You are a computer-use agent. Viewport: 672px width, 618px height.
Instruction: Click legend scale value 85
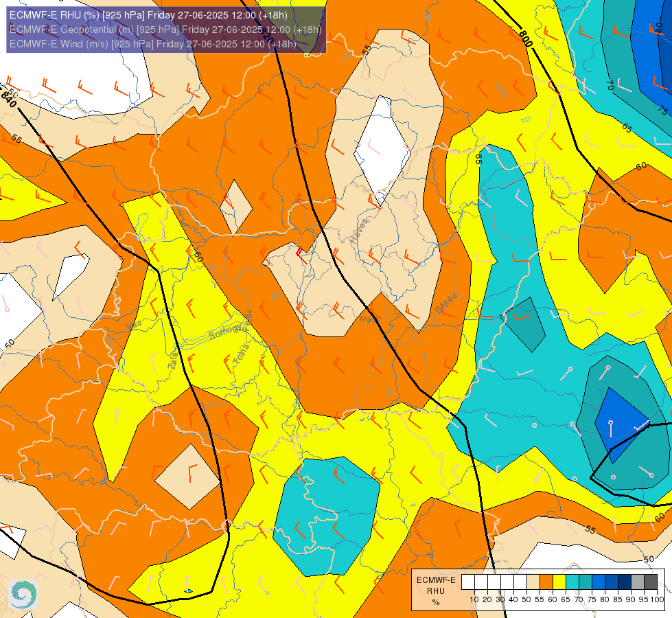[618, 599]
